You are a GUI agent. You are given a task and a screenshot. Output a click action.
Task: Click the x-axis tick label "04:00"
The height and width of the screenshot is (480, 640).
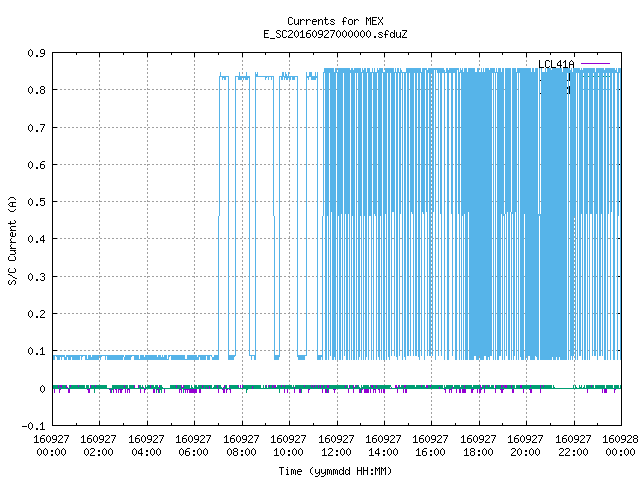click(146, 452)
